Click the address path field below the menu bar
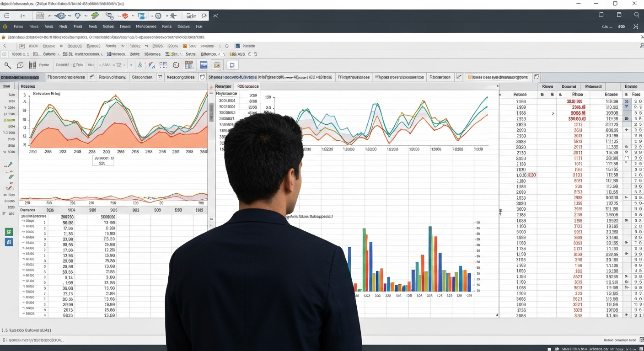This screenshot has height=351, width=644. 105,37
